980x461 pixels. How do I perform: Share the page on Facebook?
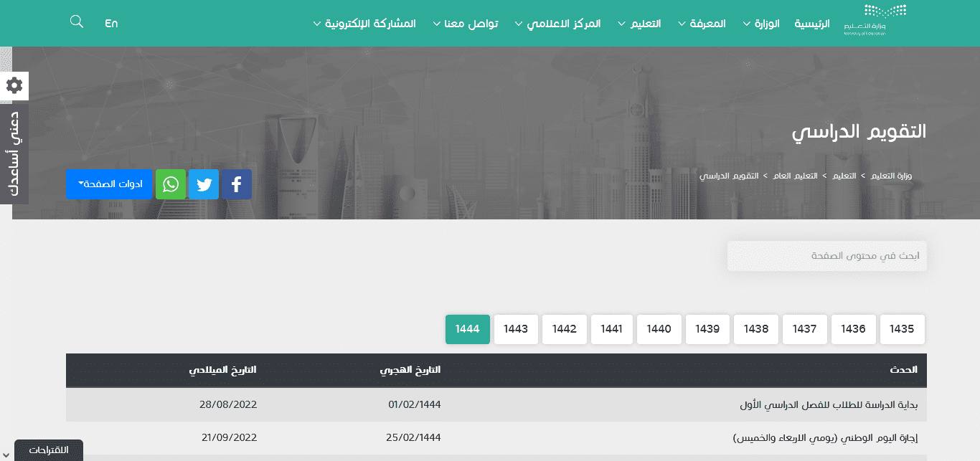point(237,184)
